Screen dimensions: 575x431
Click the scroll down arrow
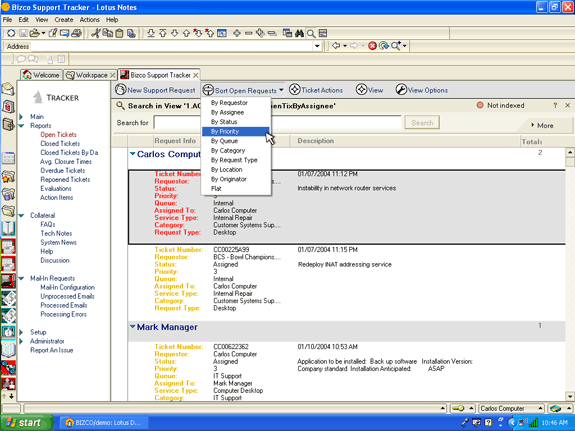[x=570, y=396]
